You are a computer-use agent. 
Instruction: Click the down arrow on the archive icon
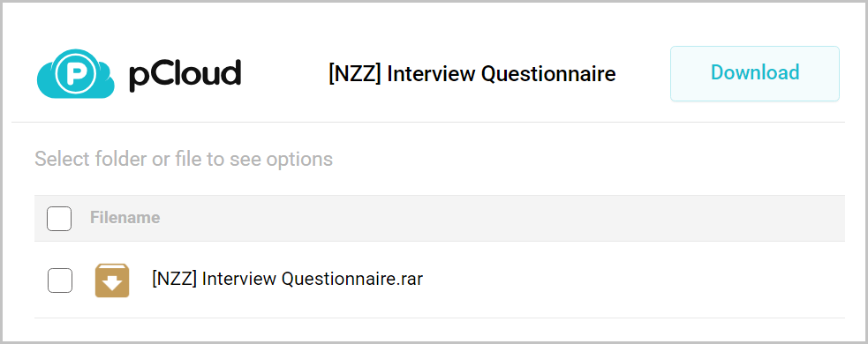(112, 284)
